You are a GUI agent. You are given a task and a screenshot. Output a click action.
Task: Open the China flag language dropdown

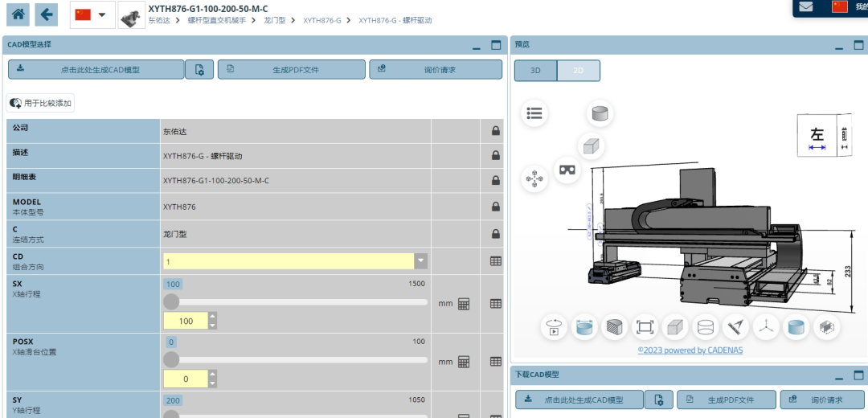pos(92,14)
